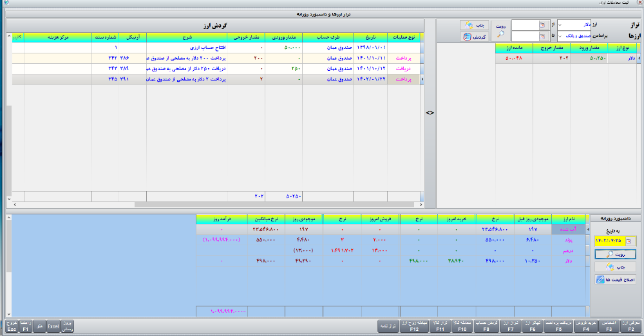The image size is (644, 336).
Task: Click the مرکز هزینه column header
Action: 58,37
